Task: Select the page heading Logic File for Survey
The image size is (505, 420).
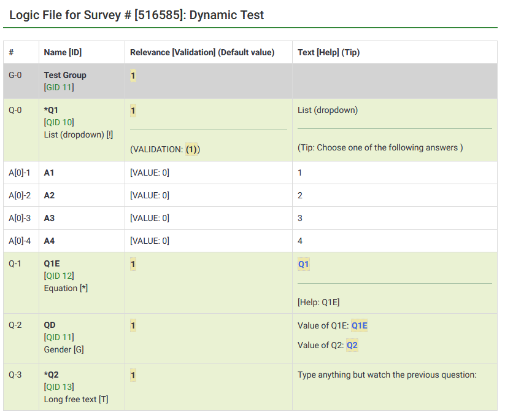Action: [137, 15]
